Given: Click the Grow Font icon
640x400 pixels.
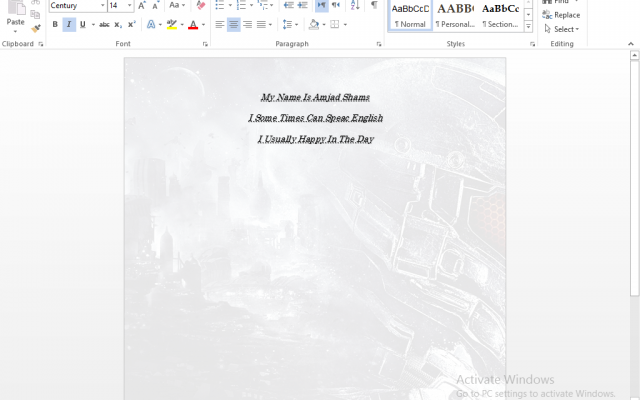Looking at the screenshot, I should 142,5.
